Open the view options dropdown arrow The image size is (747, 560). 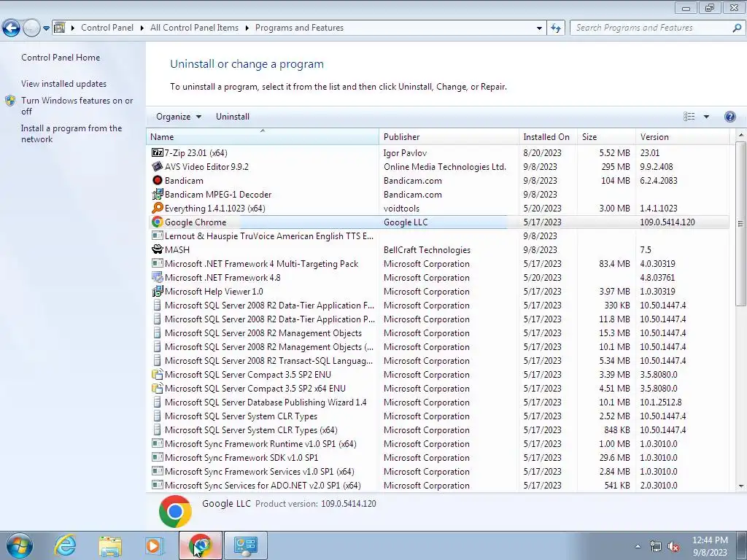(x=706, y=117)
